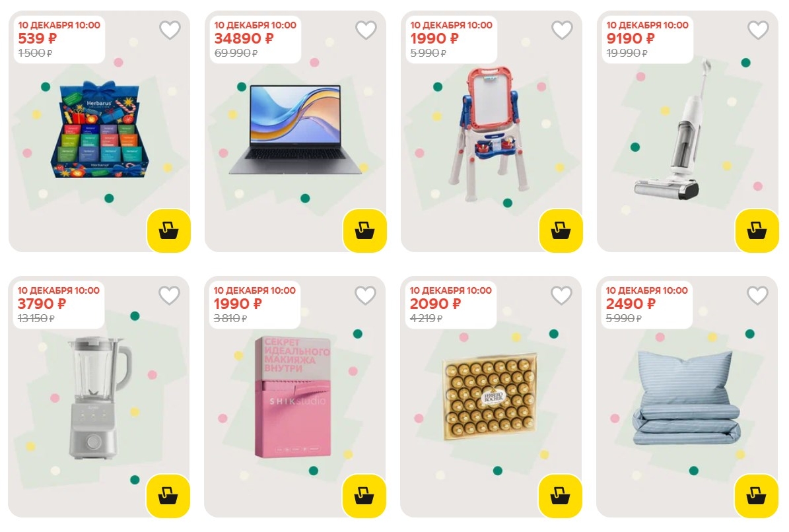
Task: Click the 34890 ₽ laptop price label
Action: (x=244, y=38)
